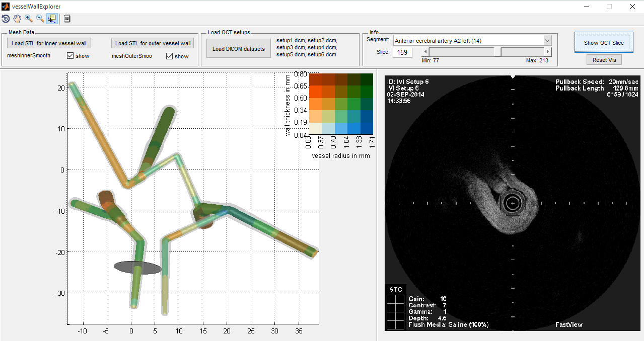Click the slider's right arrow button

pyautogui.click(x=548, y=52)
